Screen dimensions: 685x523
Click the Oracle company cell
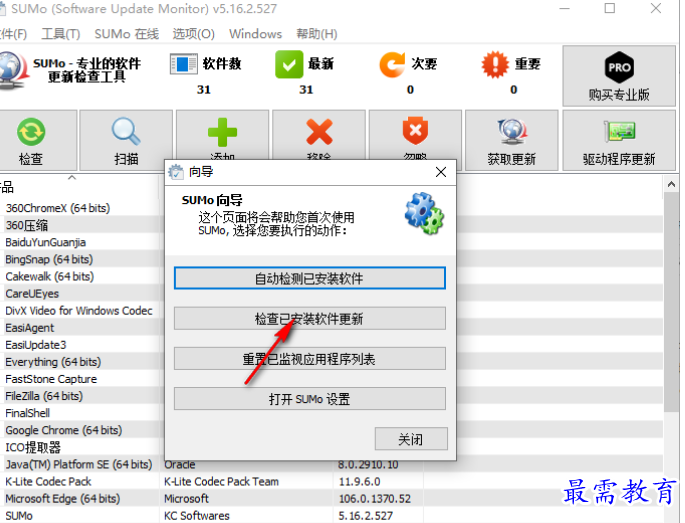(x=180, y=464)
